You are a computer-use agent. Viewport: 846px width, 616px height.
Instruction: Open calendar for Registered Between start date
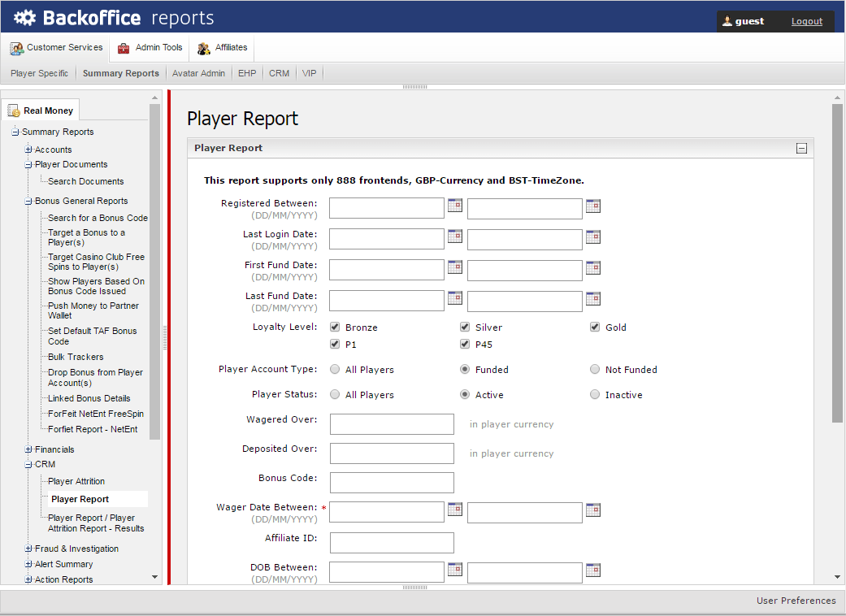click(455, 206)
